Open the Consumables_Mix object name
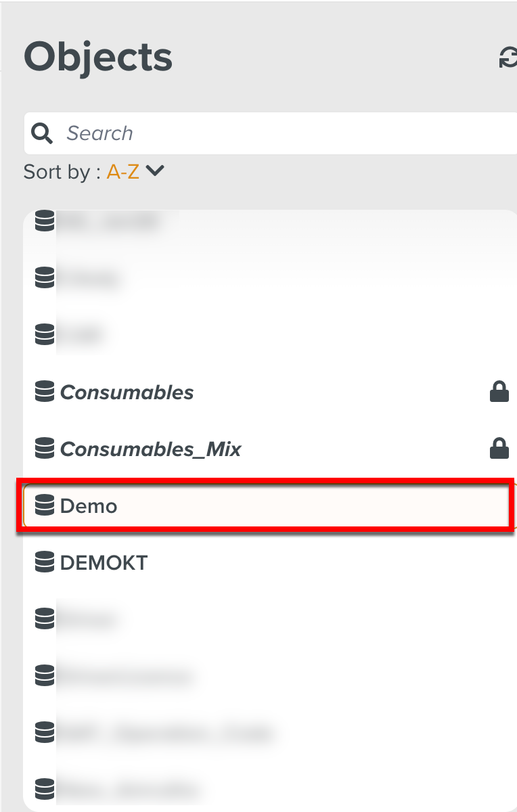Screen dimensions: 517x812 click(x=151, y=449)
